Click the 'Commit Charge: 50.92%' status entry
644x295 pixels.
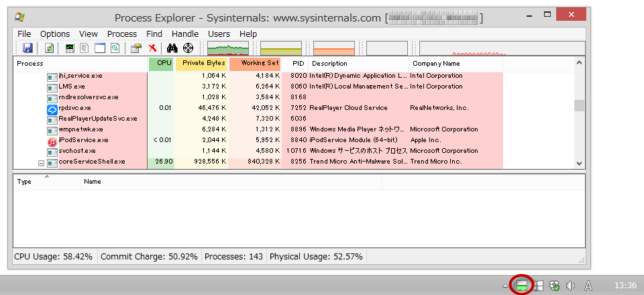(149, 257)
